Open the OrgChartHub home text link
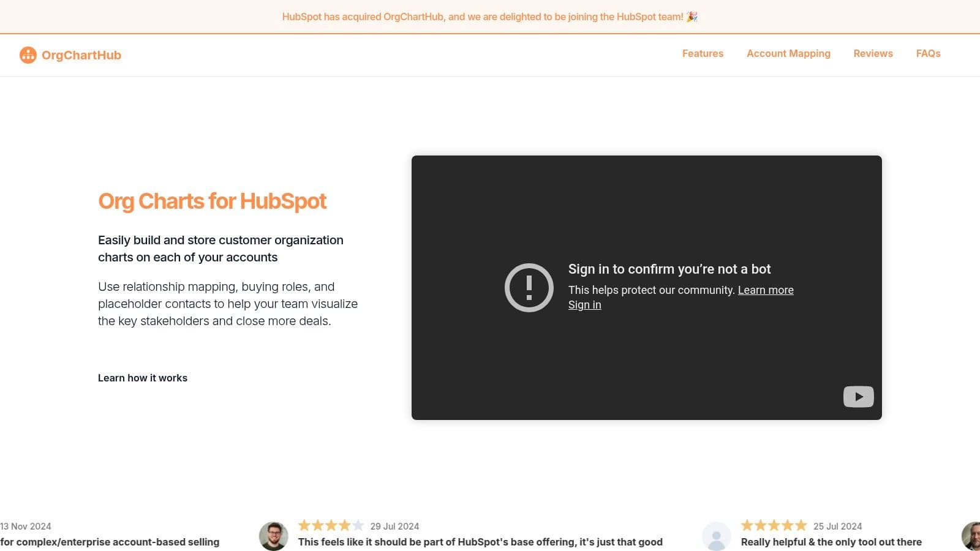980x551 pixels. point(81,55)
